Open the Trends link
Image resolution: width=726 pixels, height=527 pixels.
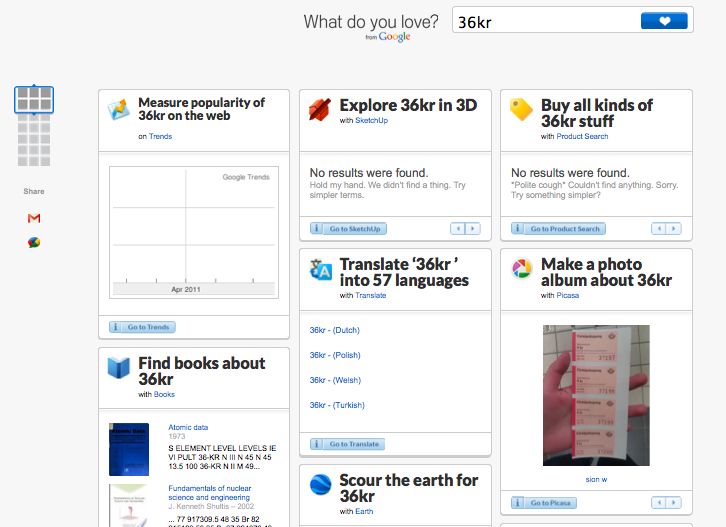[160, 136]
